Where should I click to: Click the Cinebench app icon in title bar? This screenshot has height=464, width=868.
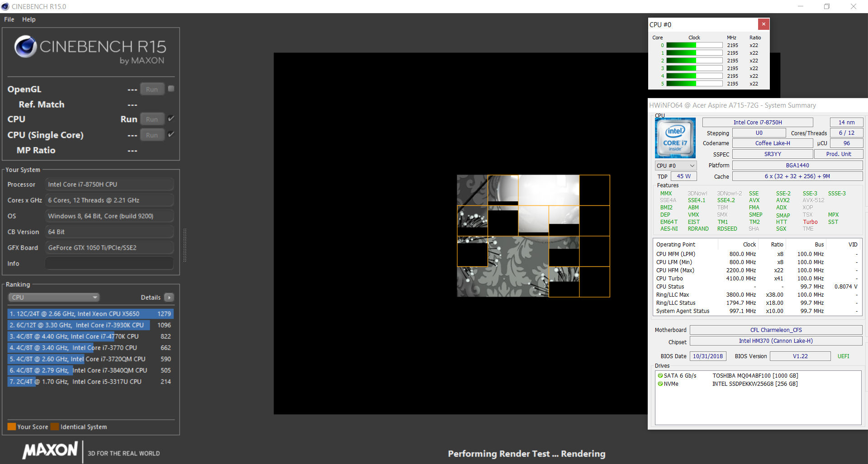pos(5,6)
